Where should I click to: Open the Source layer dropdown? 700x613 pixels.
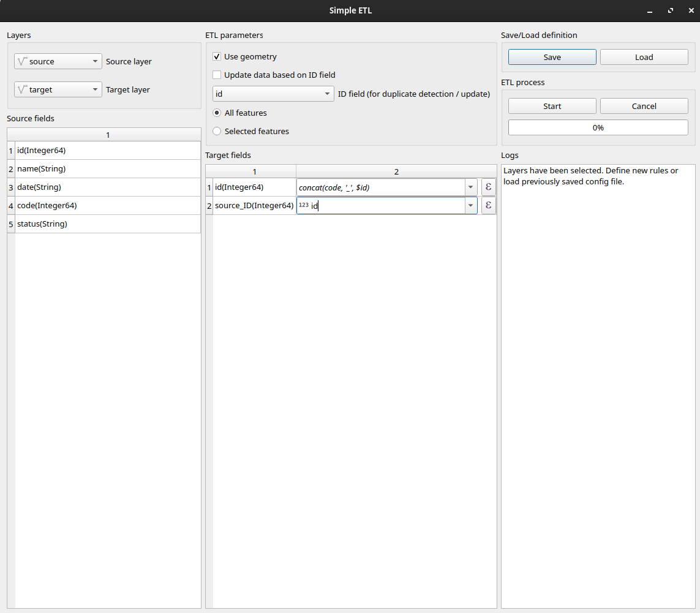[x=58, y=61]
